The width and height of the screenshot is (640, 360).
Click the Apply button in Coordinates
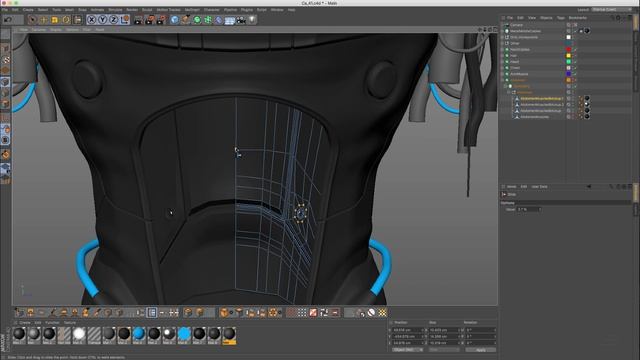(x=481, y=350)
